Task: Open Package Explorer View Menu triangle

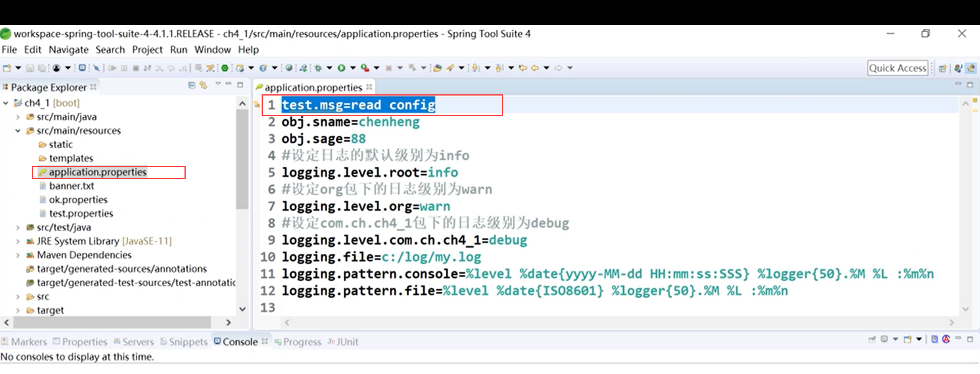Action: point(218,84)
